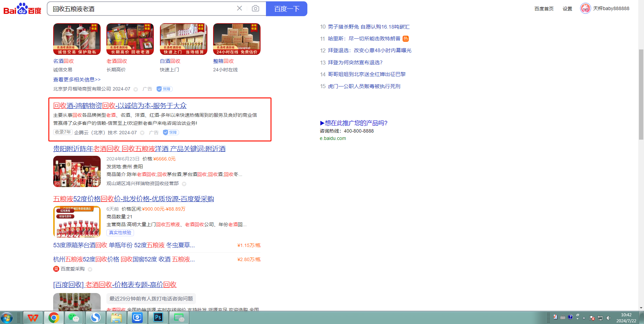Open File Explorer from taskbar
644x324 pixels.
point(116,318)
